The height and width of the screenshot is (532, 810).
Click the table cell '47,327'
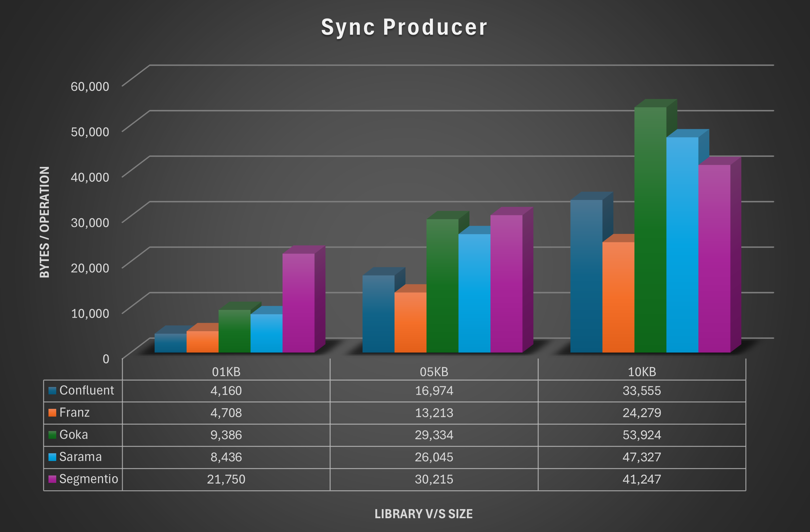coord(642,457)
